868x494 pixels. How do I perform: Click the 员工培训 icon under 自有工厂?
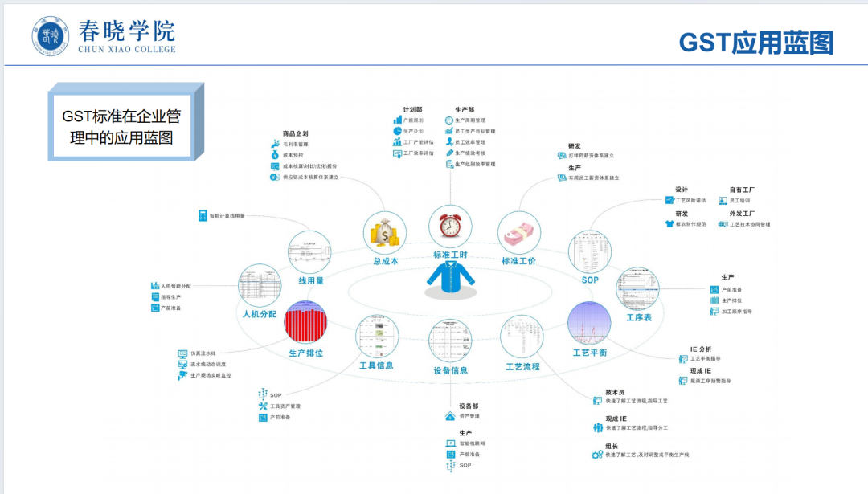coord(723,201)
